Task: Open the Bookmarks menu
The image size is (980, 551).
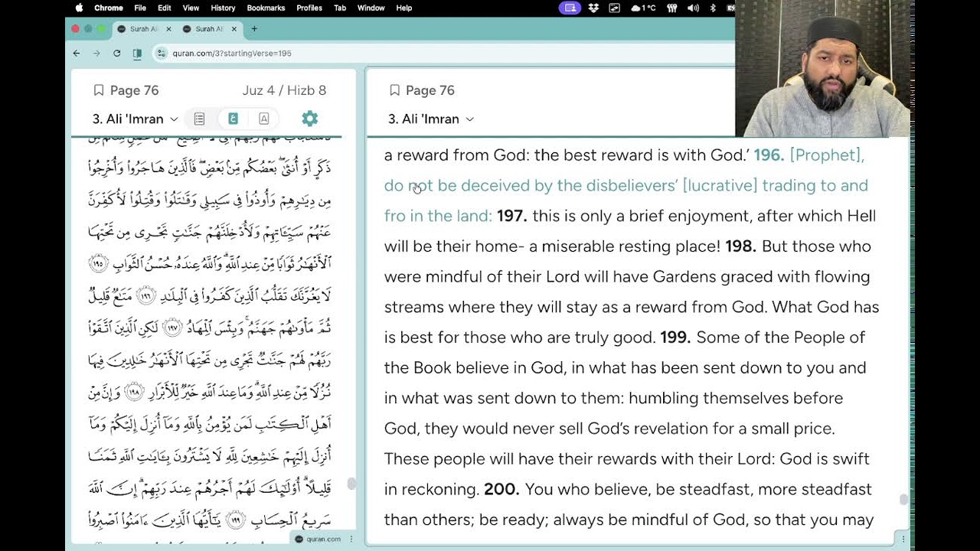Action: tap(266, 8)
